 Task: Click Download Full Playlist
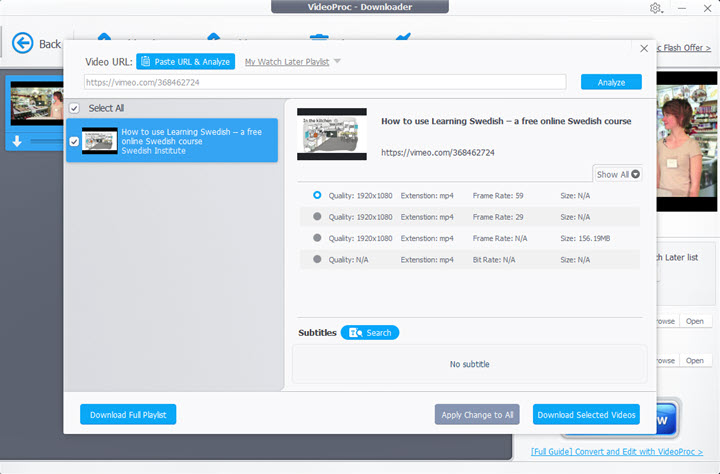tap(128, 415)
